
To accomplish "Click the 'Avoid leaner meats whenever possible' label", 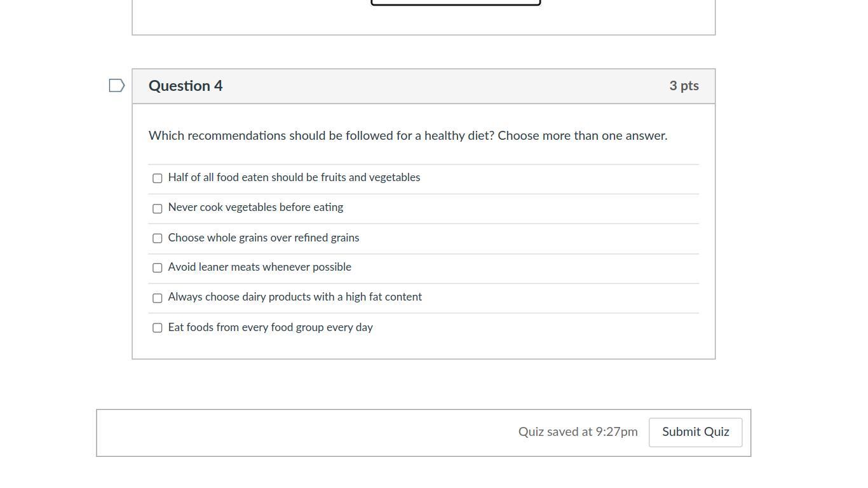I will click(259, 268).
